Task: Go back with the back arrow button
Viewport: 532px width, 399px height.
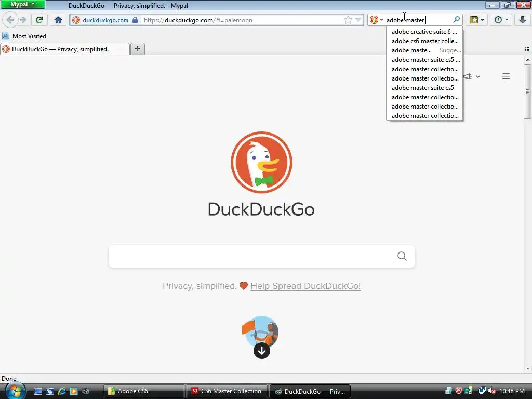Action: [x=10, y=20]
